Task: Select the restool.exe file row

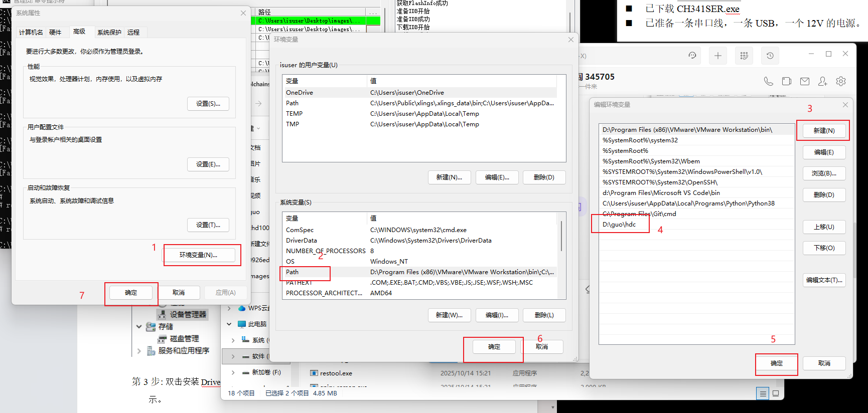Action: click(x=452, y=373)
